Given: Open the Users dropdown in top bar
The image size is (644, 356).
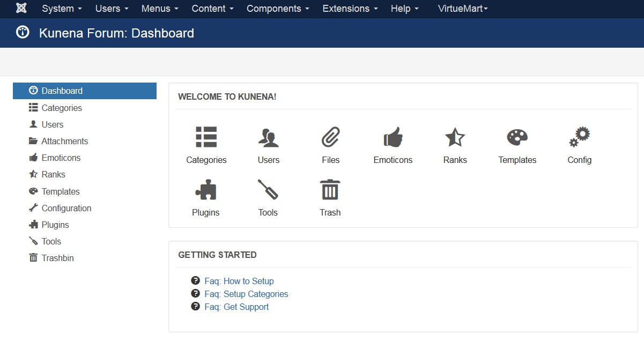Looking at the screenshot, I should coord(112,9).
